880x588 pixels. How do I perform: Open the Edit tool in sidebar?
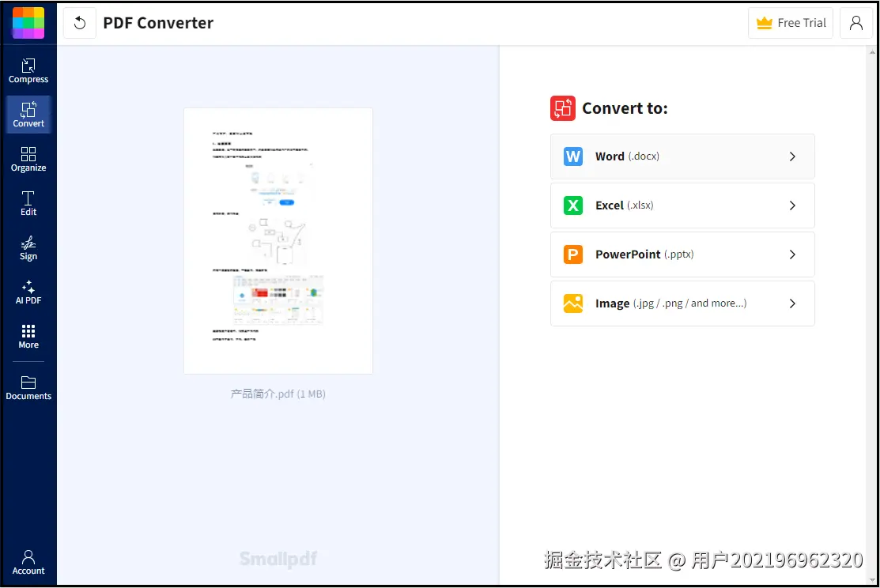pyautogui.click(x=28, y=204)
